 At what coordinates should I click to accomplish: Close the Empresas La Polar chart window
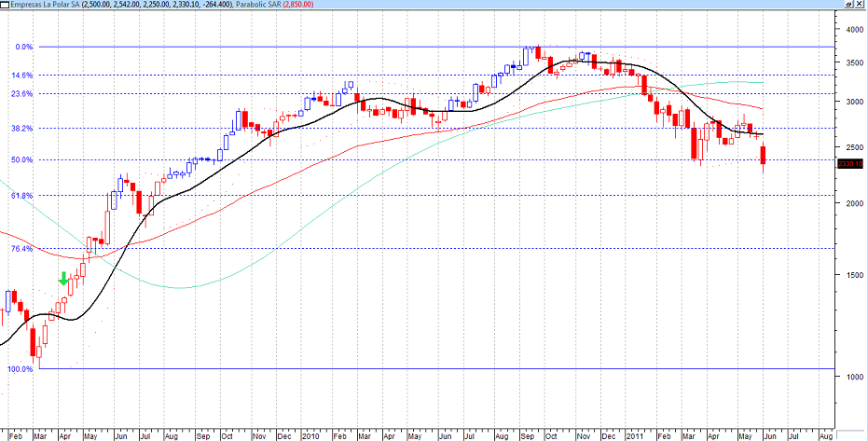[x=860, y=4]
